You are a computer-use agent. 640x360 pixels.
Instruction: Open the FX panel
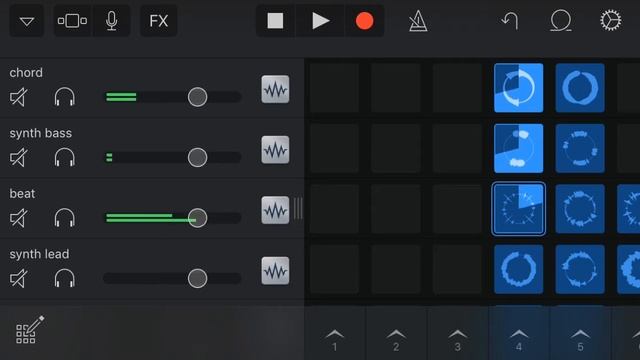[158, 21]
